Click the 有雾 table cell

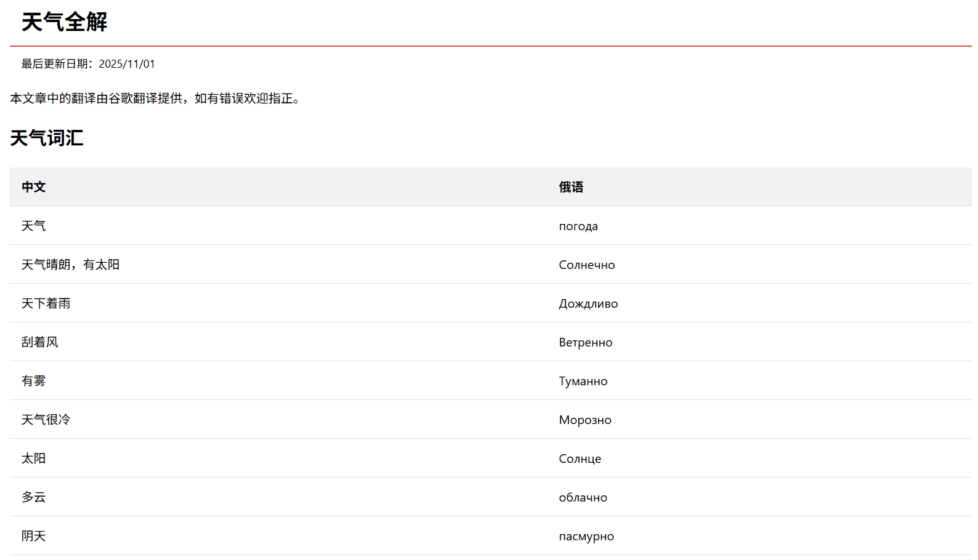coord(33,381)
